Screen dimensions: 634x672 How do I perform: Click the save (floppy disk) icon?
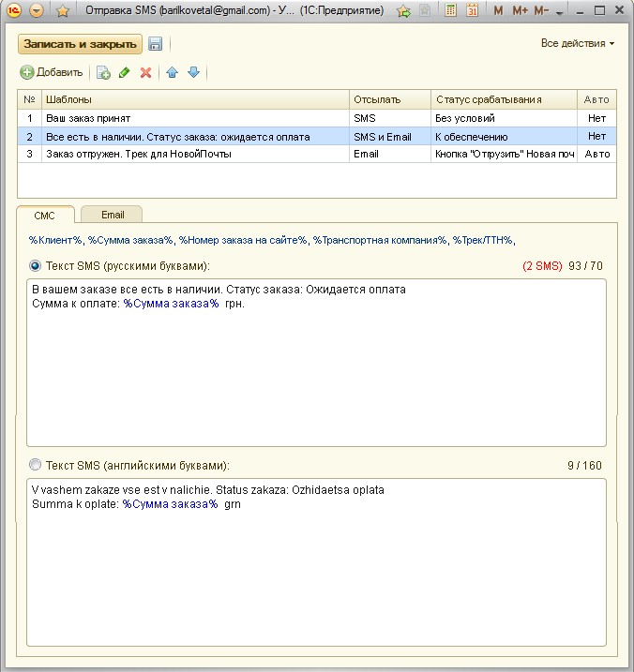point(155,44)
